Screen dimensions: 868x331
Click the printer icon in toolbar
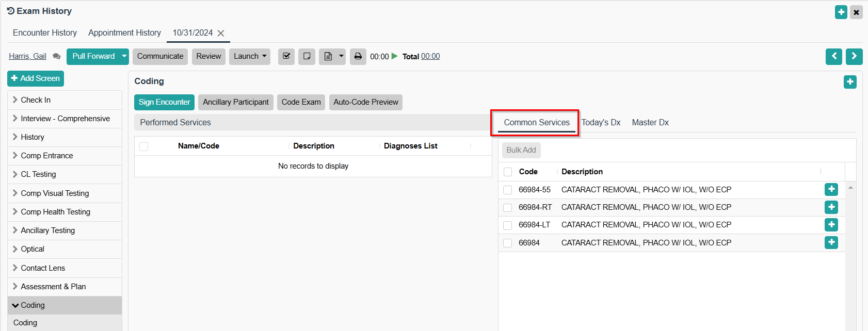pyautogui.click(x=358, y=56)
